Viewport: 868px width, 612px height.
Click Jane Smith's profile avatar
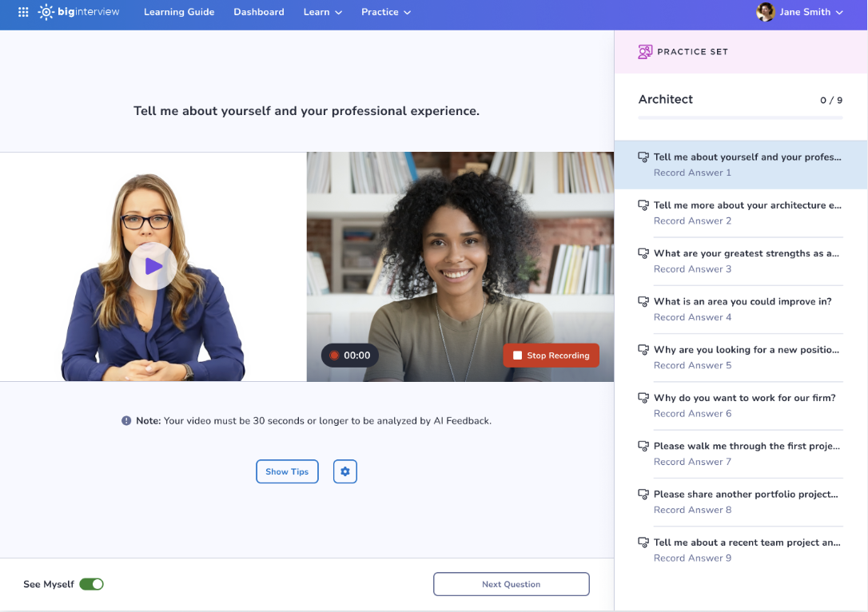tap(765, 12)
